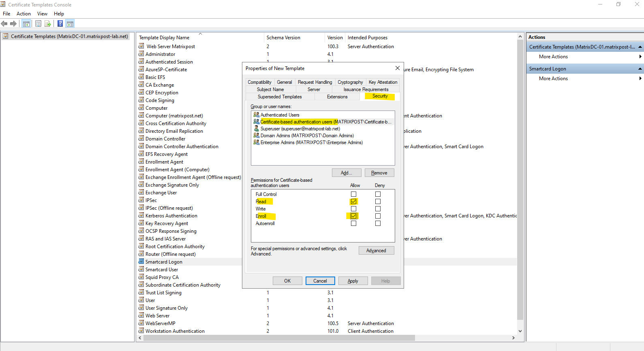Viewport: 644px width, 351px height.
Task: Check Deny for Full Control
Action: (x=378, y=194)
